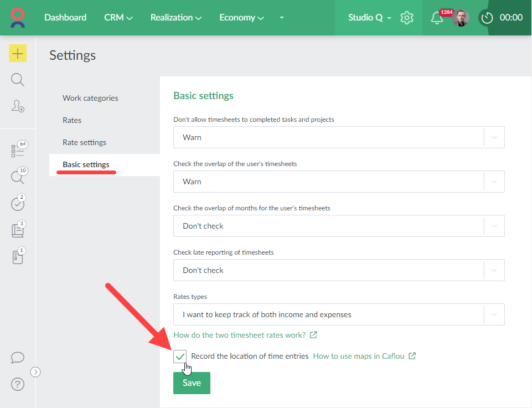
Task: Open the help question mark icon
Action: [18, 384]
